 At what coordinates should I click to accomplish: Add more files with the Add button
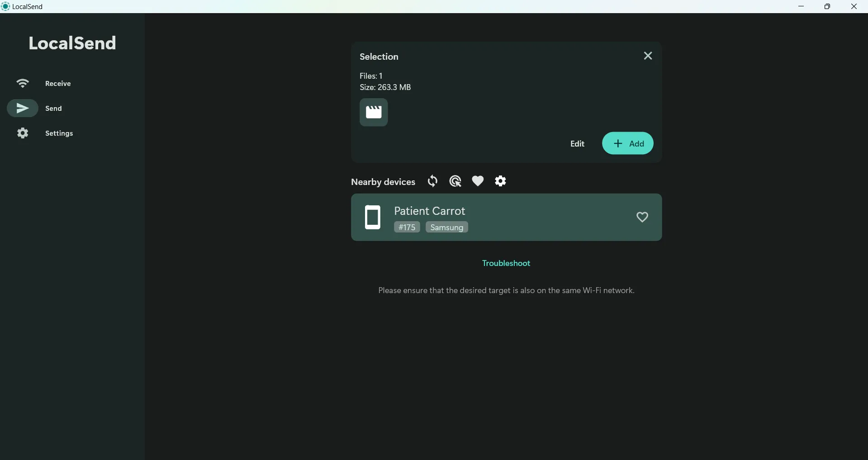tap(628, 143)
